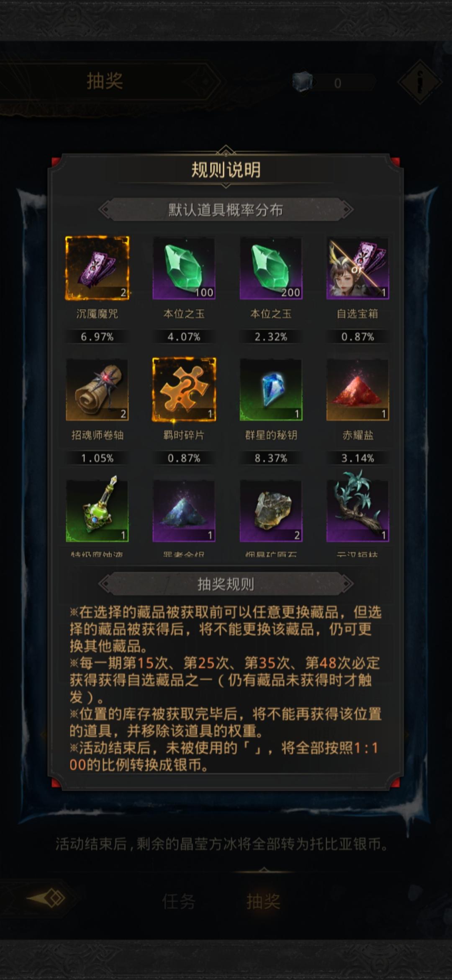Screen dimensions: 452x980
Task: Select the 本位之玉 100 green gem icon
Action: (184, 268)
